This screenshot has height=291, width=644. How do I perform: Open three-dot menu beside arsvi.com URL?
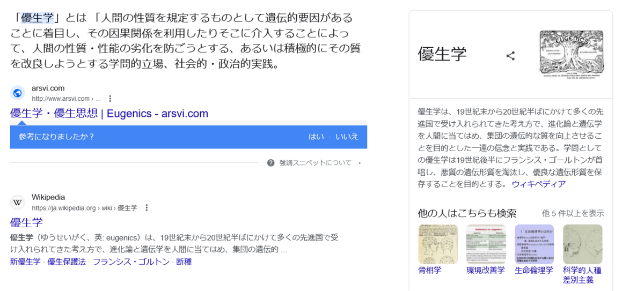point(110,99)
